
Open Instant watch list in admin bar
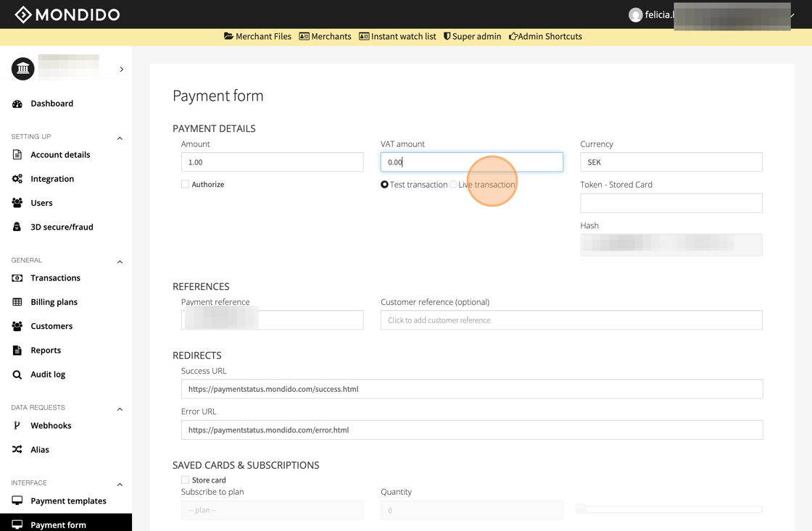[x=398, y=36]
